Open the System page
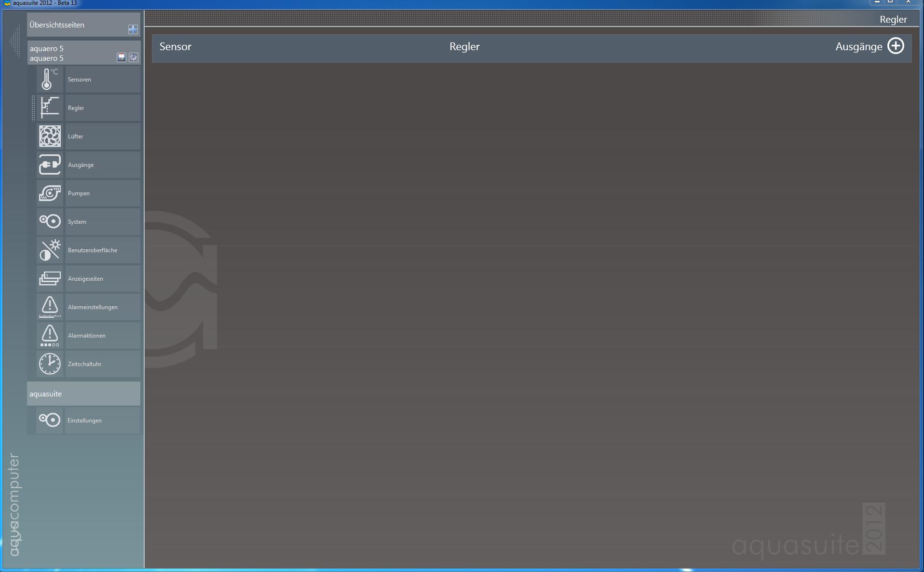 [102, 221]
